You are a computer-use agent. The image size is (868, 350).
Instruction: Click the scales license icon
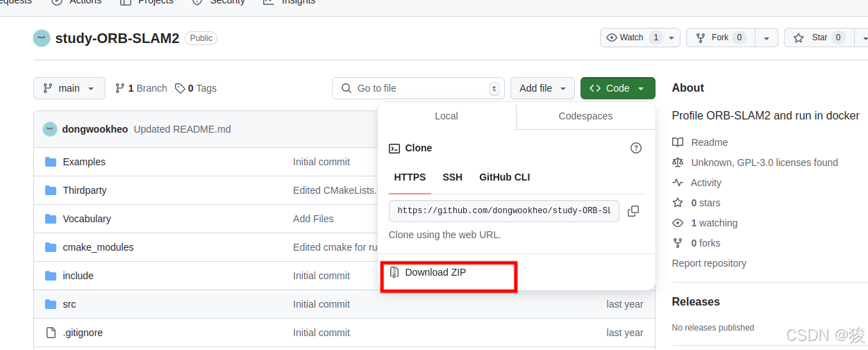pos(678,162)
